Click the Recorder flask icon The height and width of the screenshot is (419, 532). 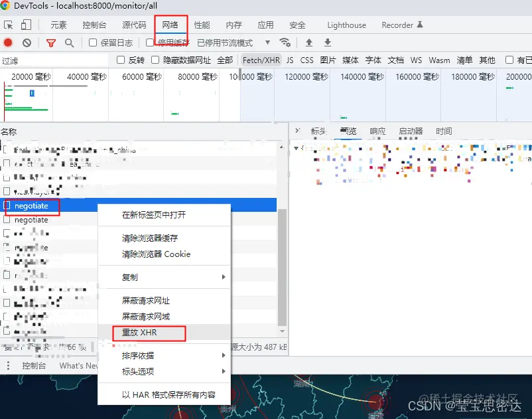click(420, 25)
